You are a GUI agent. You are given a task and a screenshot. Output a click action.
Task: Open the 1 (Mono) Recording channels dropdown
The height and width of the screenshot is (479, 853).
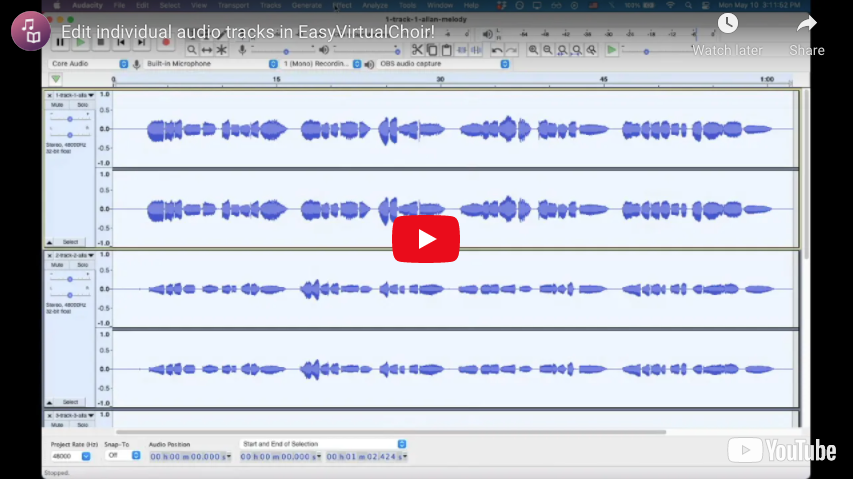click(322, 64)
